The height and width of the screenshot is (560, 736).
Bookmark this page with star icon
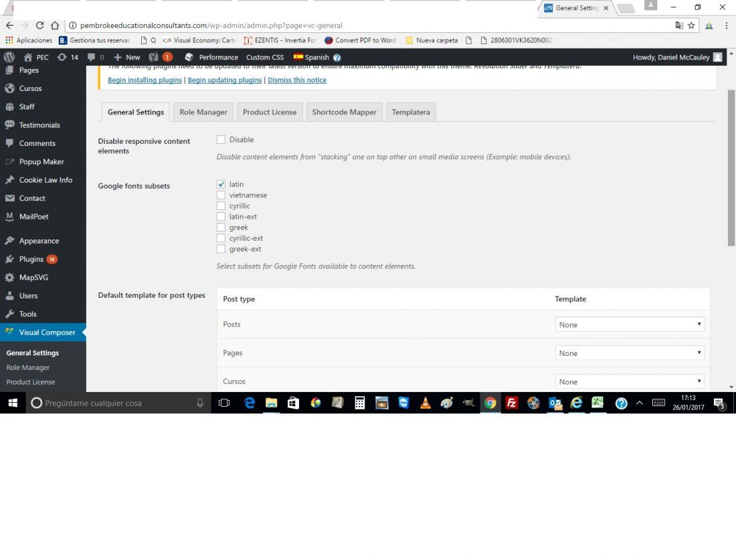pyautogui.click(x=691, y=25)
